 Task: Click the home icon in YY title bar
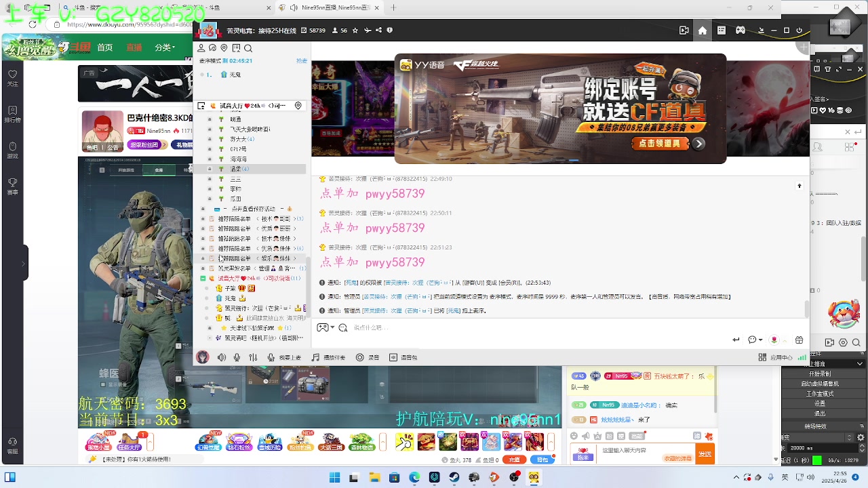[x=703, y=30]
